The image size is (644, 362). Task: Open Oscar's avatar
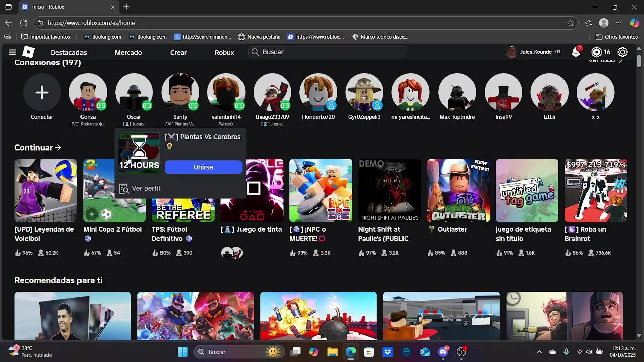click(x=134, y=92)
